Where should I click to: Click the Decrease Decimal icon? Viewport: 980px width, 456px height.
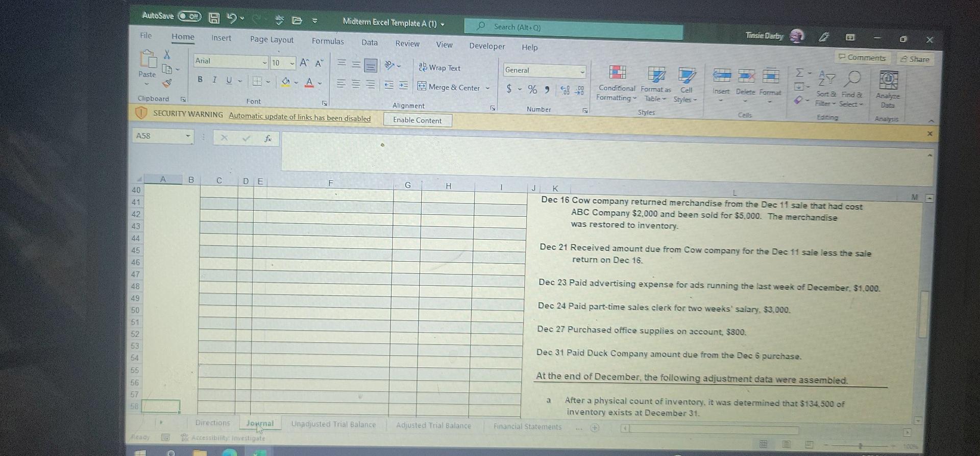(580, 91)
